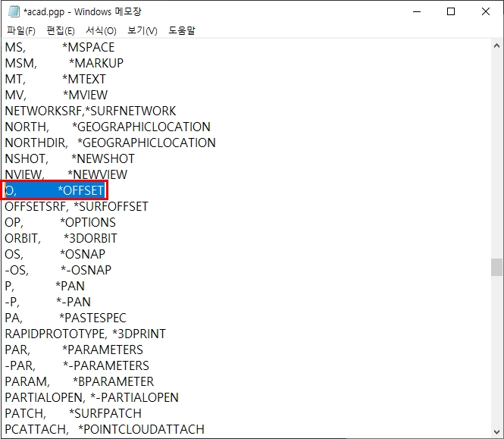Click the -PAR, *-PARAMETERS line
504x439 pixels.
77,365
